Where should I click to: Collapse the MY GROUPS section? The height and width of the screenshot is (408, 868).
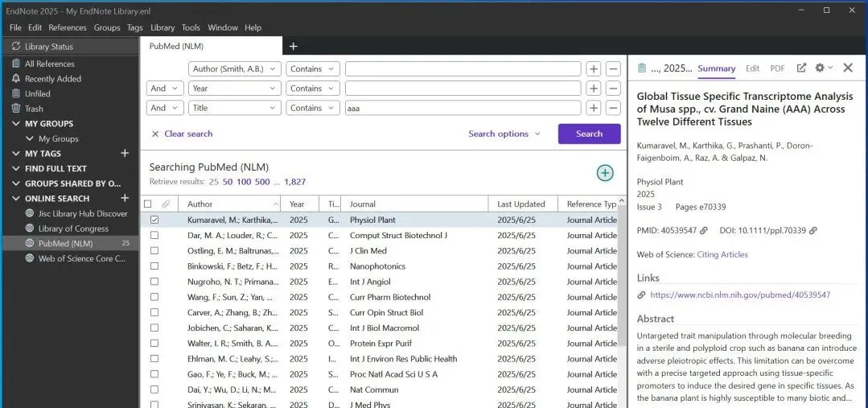pos(15,123)
